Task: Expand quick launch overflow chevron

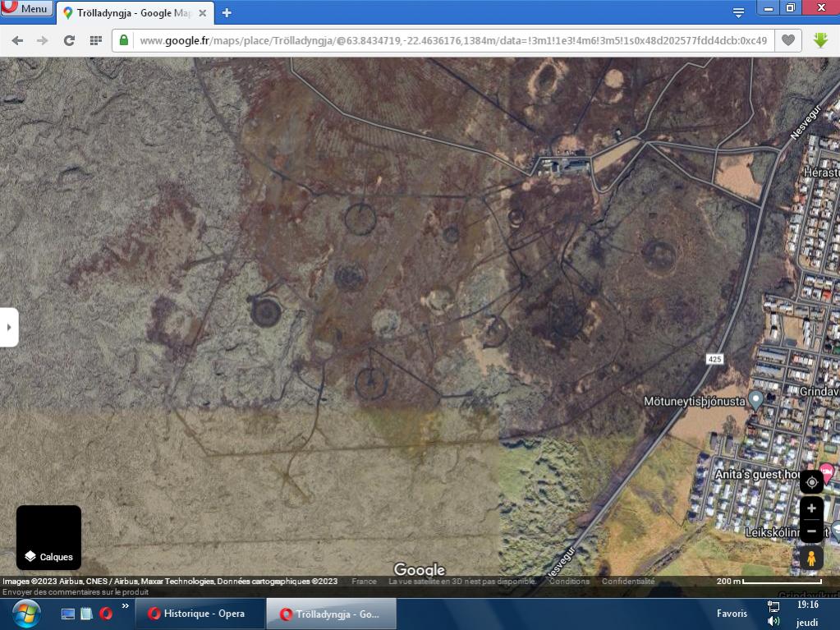Action: 126,606
